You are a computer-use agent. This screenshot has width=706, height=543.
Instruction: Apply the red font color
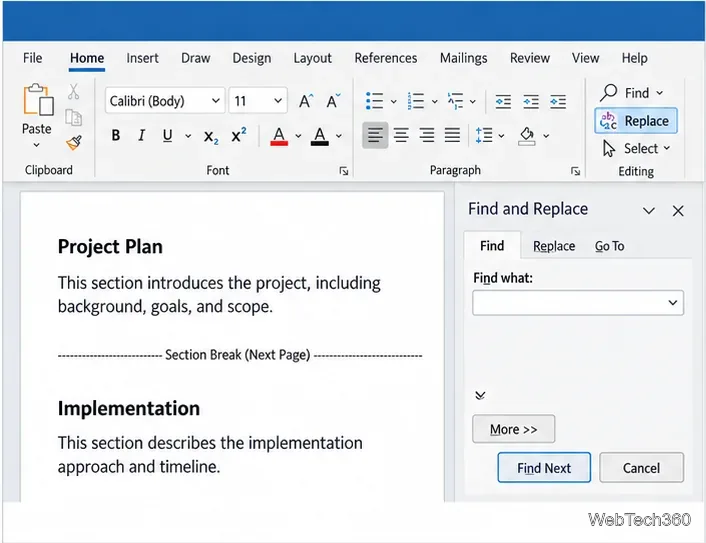(x=279, y=136)
